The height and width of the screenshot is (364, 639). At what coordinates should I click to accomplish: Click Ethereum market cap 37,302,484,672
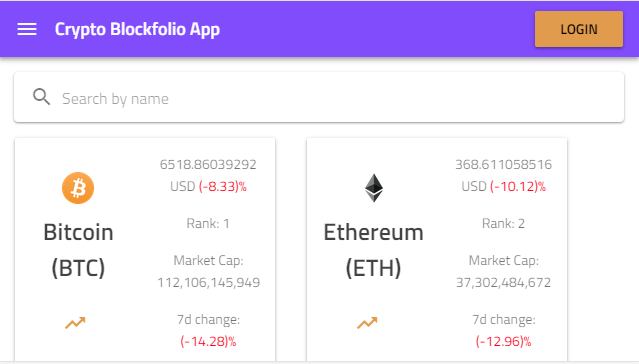[x=504, y=282]
